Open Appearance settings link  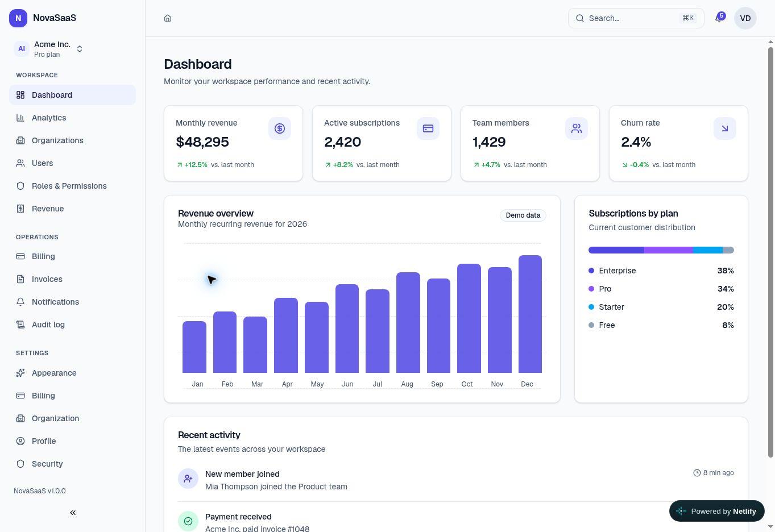point(72,373)
